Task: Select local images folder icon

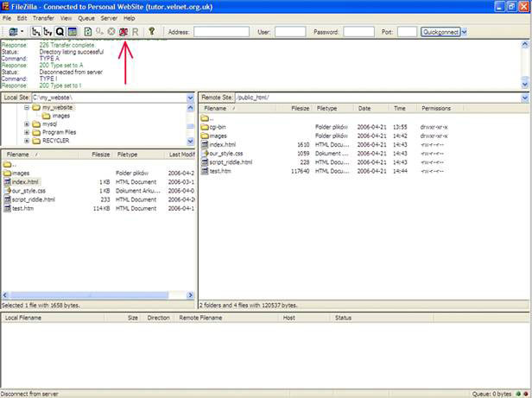Action: (x=7, y=174)
